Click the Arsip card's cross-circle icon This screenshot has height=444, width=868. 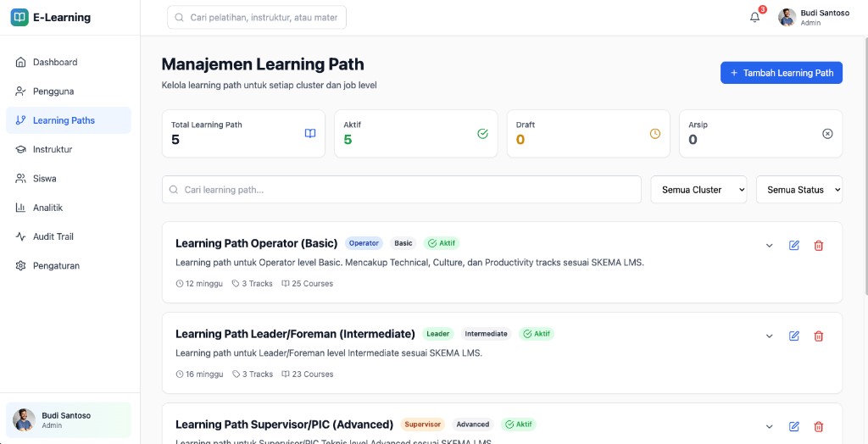827,133
